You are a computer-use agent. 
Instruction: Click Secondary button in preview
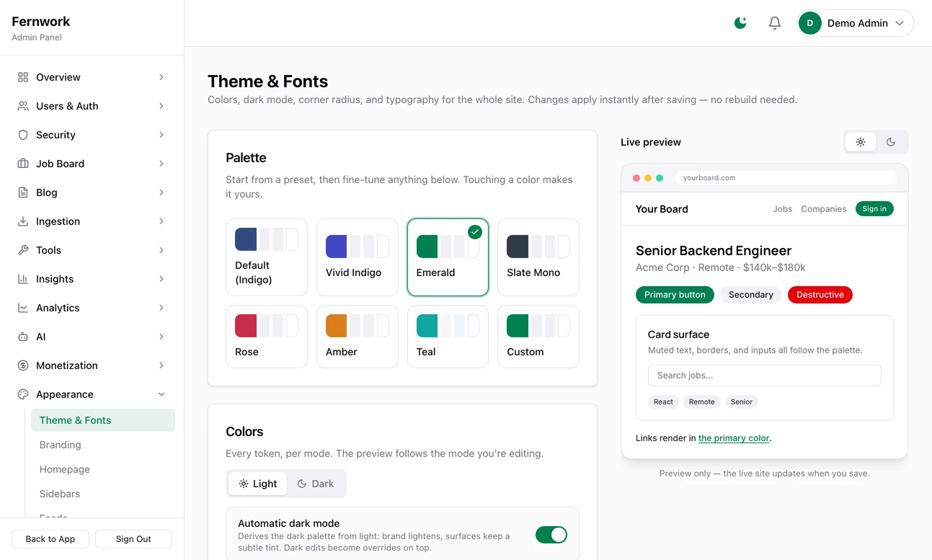(x=750, y=295)
